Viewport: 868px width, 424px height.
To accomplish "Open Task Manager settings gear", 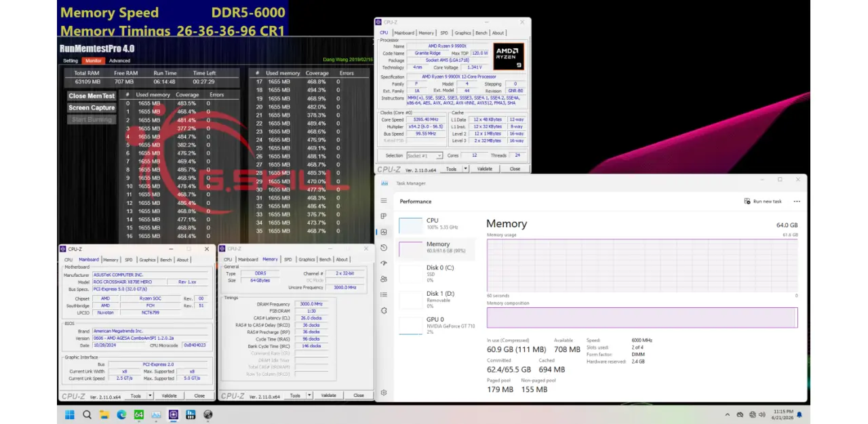I will (384, 392).
